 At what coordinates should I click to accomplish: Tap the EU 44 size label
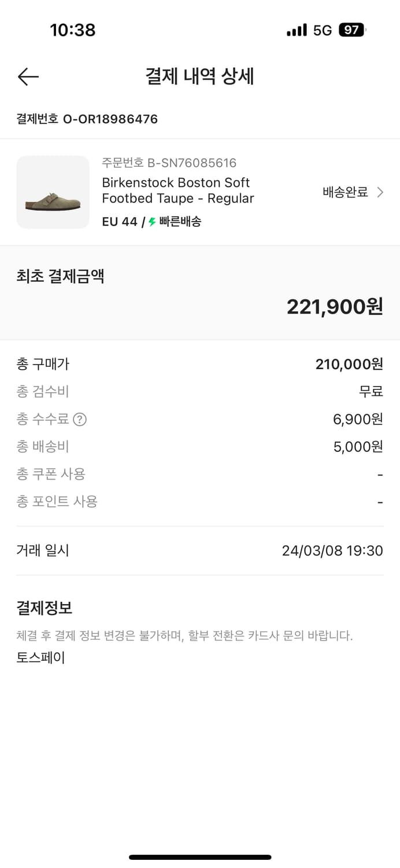click(x=118, y=221)
